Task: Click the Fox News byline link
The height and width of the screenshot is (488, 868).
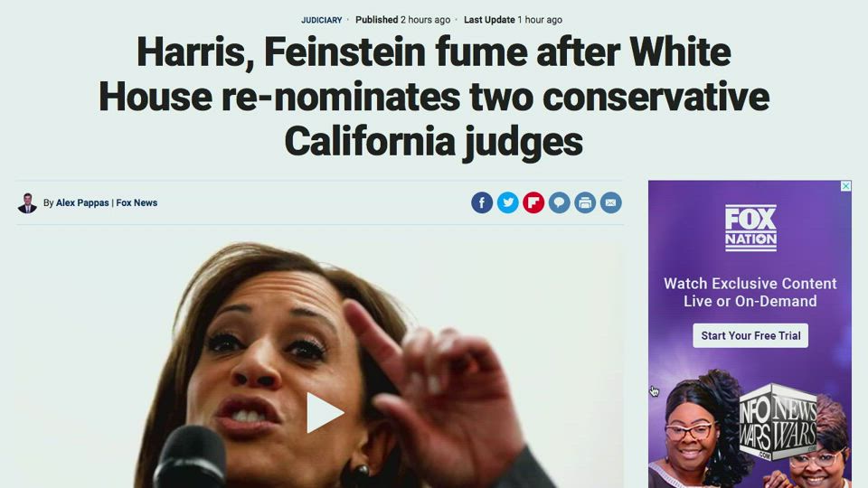Action: pyautogui.click(x=137, y=203)
